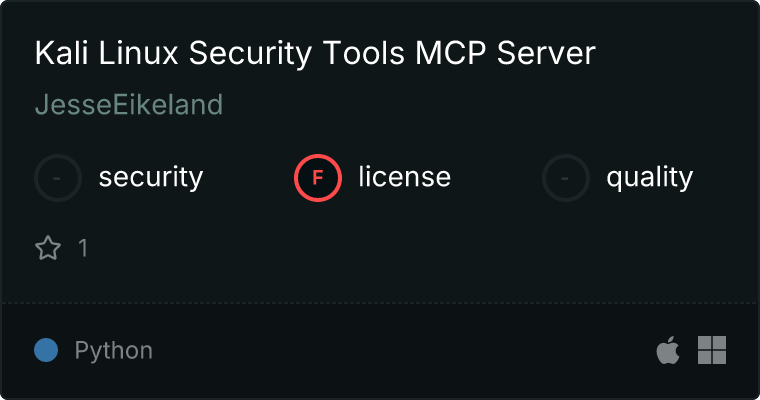
Task: Click the star count number 1
Action: [83, 248]
